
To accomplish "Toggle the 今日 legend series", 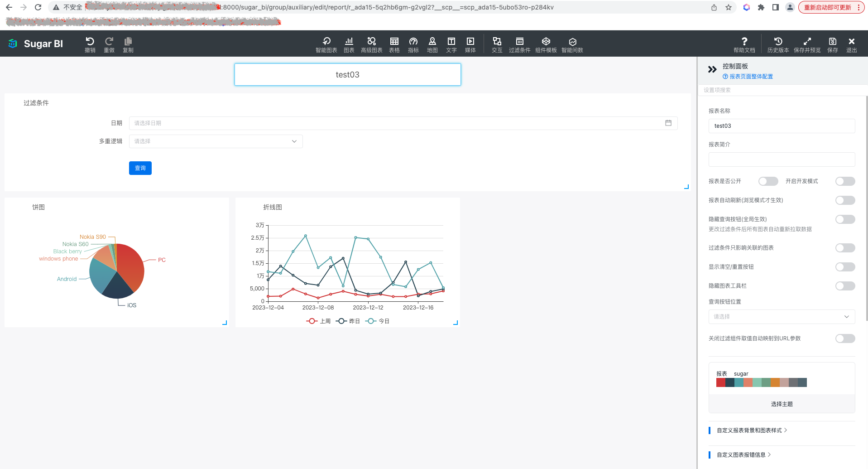I will click(377, 321).
